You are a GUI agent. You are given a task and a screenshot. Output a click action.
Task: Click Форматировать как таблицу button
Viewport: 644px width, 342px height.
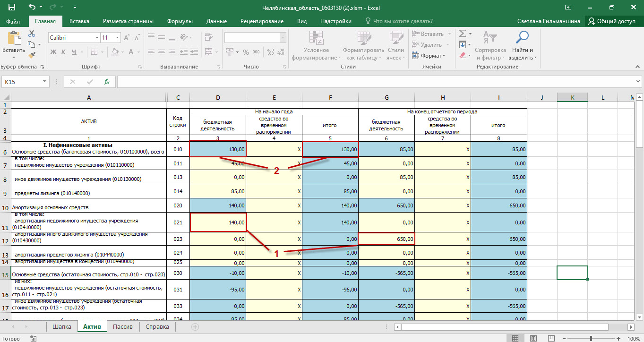tap(363, 45)
